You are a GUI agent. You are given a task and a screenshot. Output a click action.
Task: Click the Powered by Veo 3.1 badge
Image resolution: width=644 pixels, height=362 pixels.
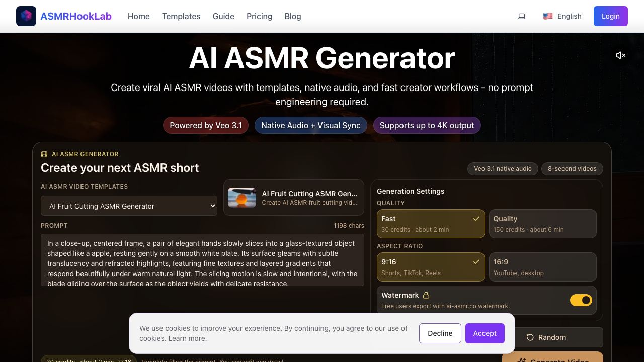point(206,125)
